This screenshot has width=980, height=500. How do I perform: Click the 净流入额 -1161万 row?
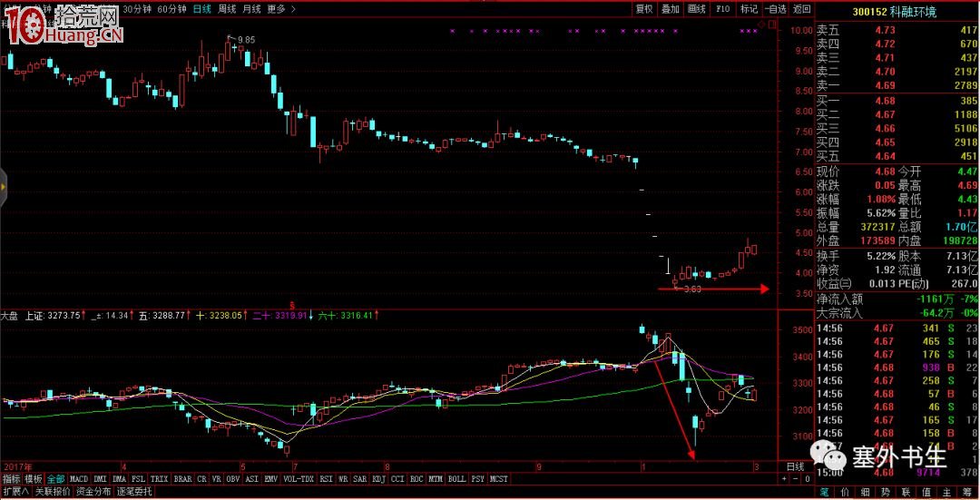897,299
